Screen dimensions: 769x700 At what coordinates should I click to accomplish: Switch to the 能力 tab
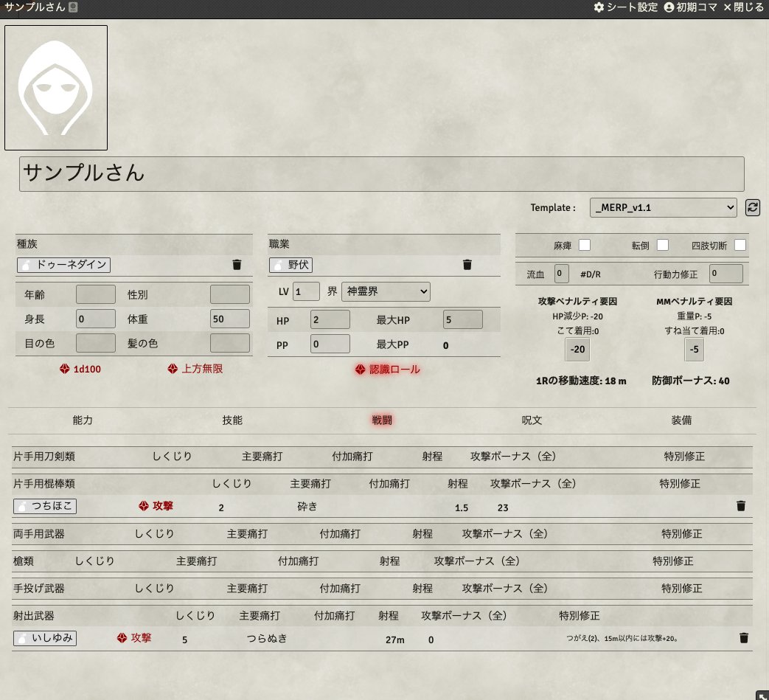point(83,420)
